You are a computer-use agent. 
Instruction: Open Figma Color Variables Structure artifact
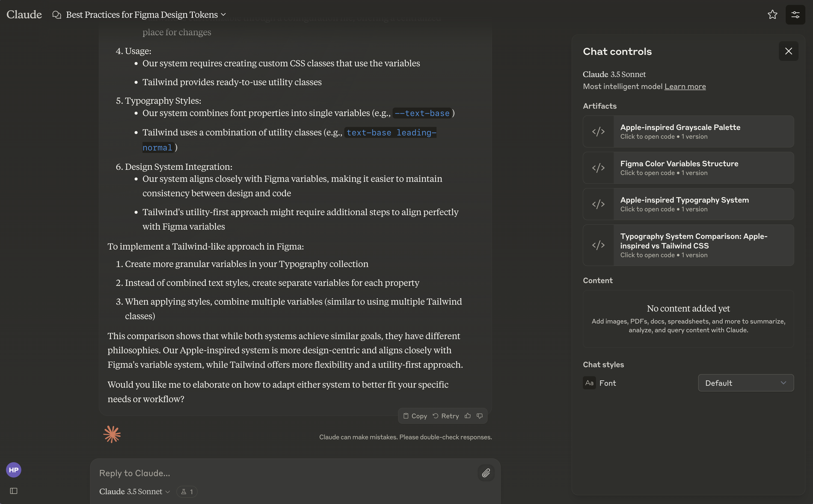(x=688, y=168)
